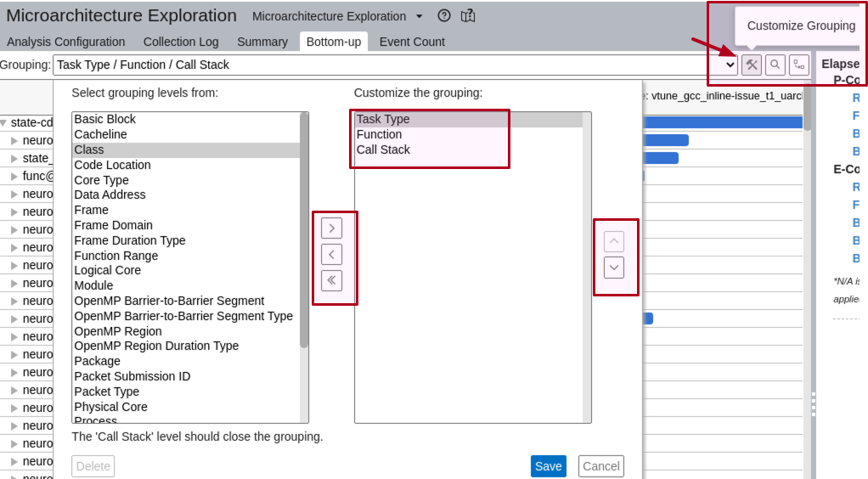Click the available levels list scrollbar

point(304,229)
